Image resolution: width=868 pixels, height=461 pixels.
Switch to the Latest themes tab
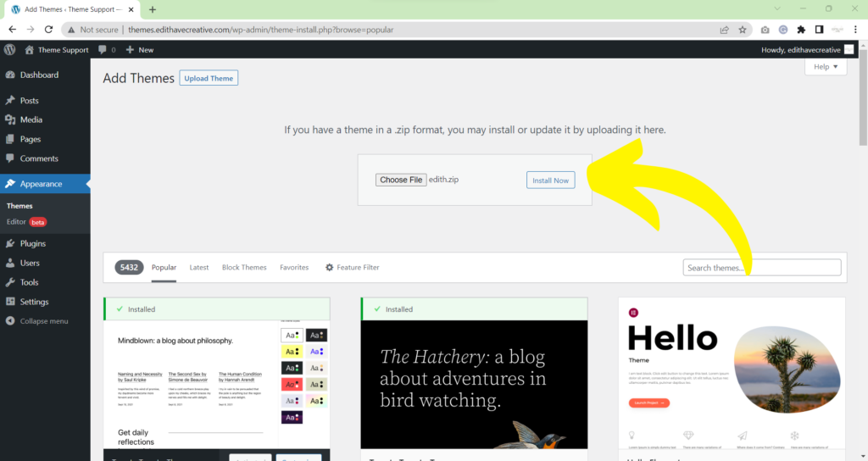pyautogui.click(x=199, y=268)
